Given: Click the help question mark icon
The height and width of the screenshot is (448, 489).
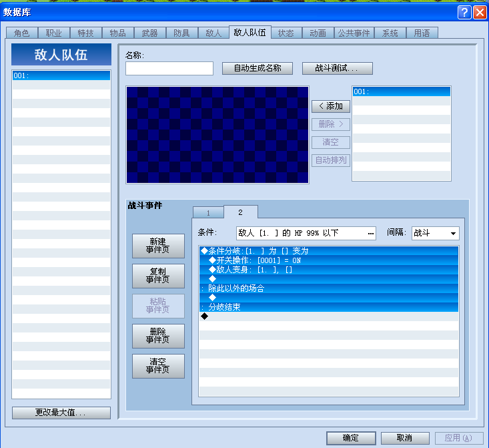Looking at the screenshot, I should (x=464, y=12).
